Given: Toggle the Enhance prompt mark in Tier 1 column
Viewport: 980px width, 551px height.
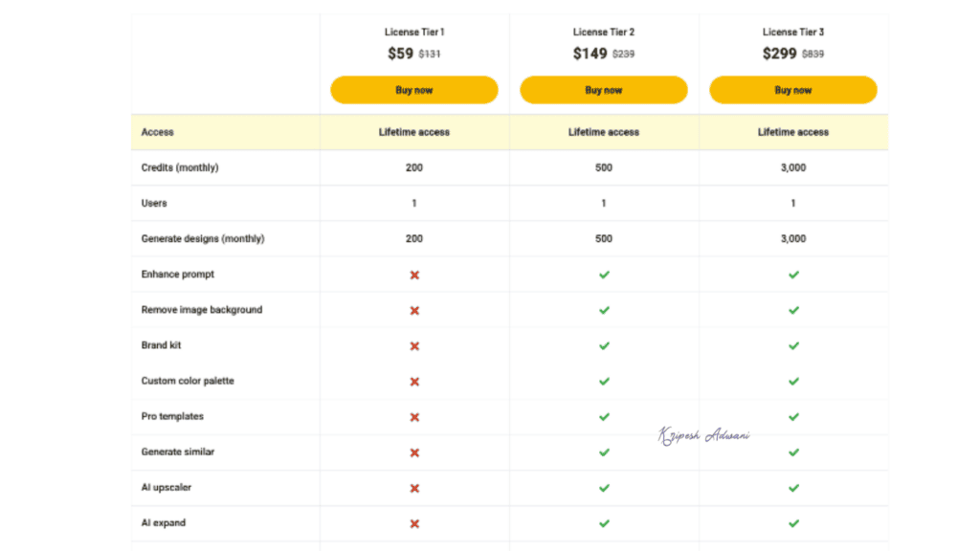Looking at the screenshot, I should (413, 275).
